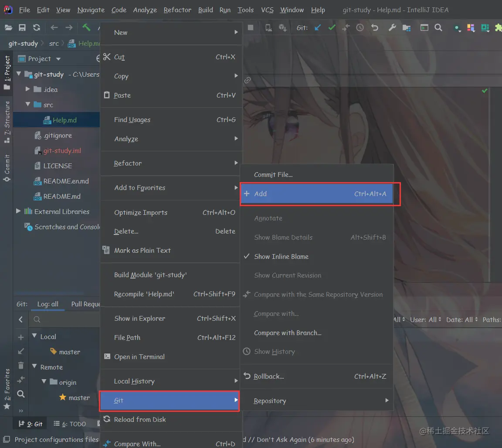Select the local master branch

pyautogui.click(x=69, y=352)
